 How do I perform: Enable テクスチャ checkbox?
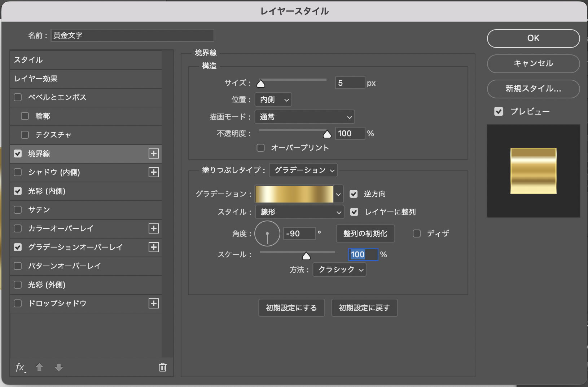pyautogui.click(x=25, y=135)
